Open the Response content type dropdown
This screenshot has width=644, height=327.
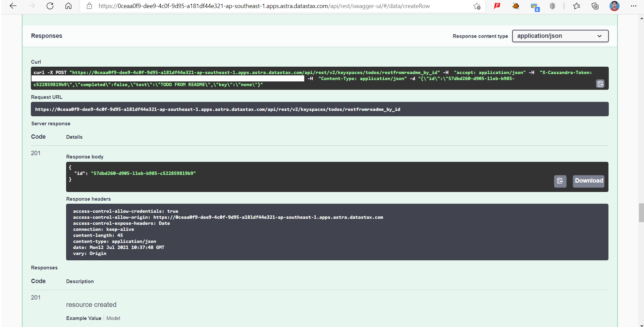tap(560, 36)
